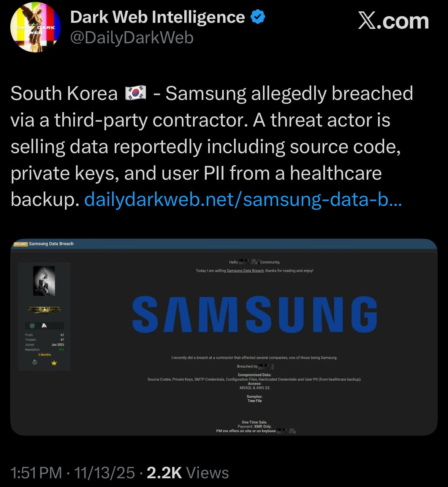Click the white icon beside green profile icon

pyautogui.click(x=44, y=326)
